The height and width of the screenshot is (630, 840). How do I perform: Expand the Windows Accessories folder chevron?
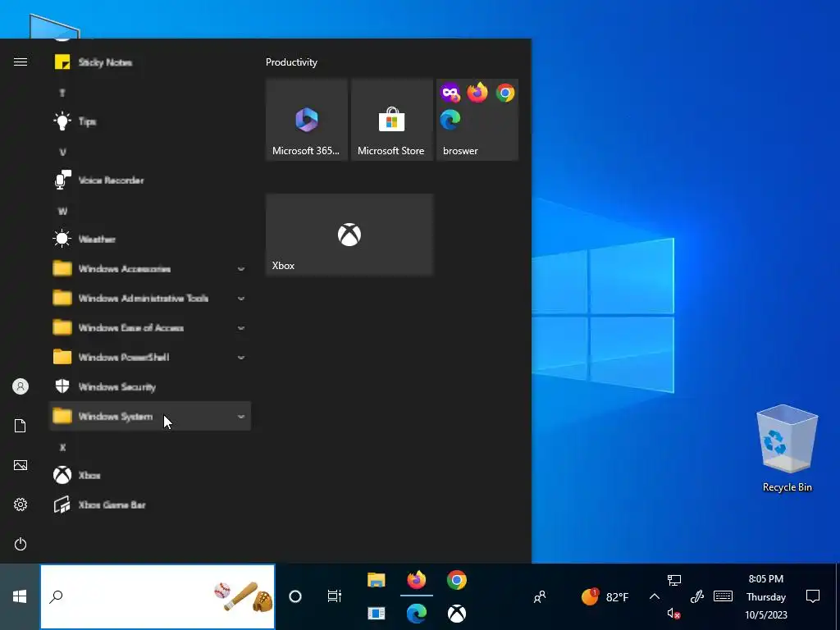tap(241, 269)
